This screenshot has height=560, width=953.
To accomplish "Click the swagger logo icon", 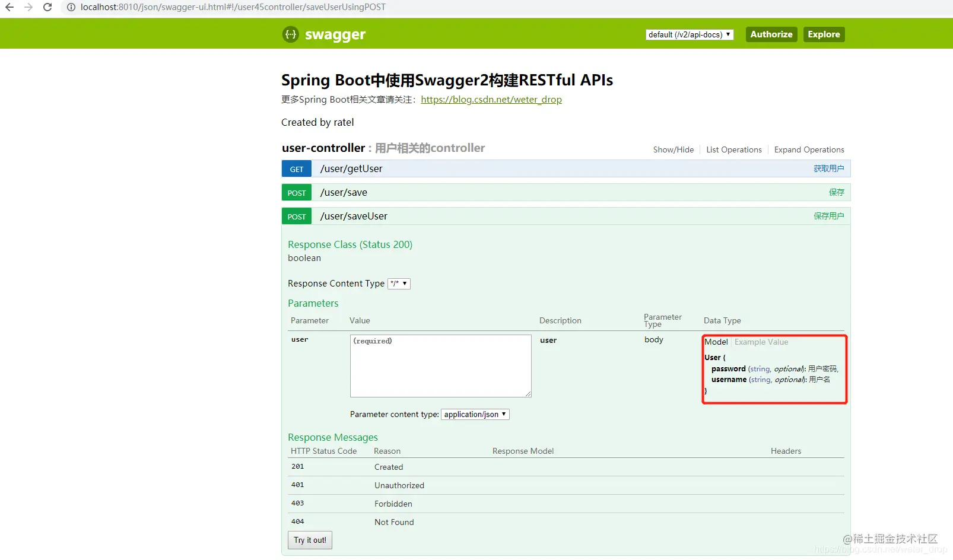I will (290, 34).
